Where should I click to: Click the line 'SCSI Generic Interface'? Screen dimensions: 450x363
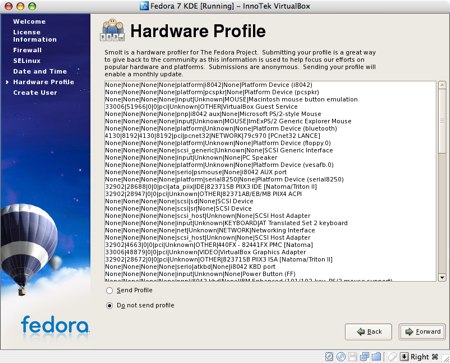219,150
